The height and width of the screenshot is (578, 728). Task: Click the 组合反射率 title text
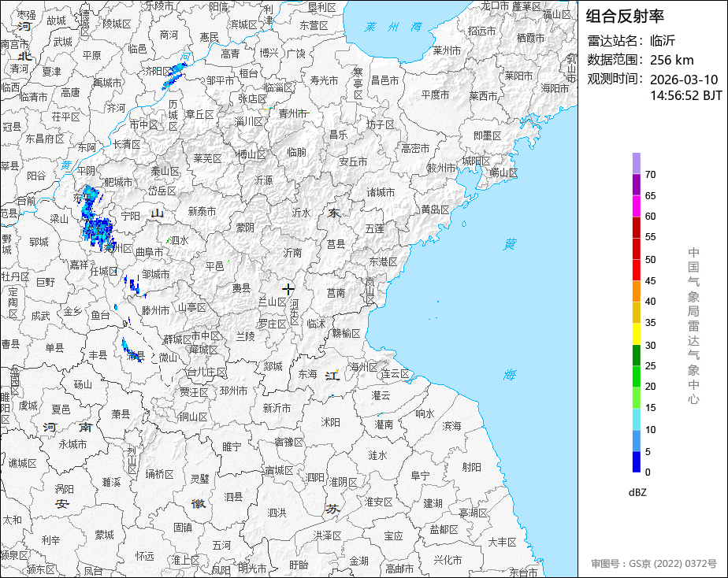click(x=625, y=17)
